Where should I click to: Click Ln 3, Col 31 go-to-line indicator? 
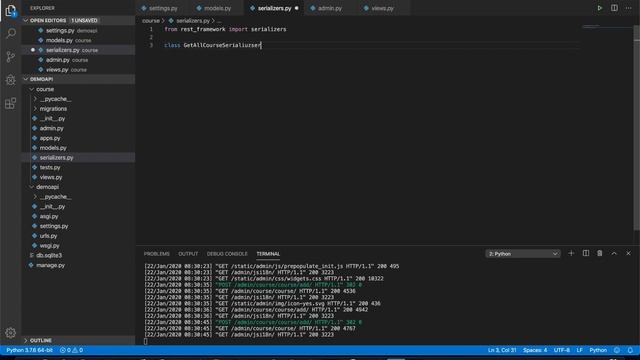click(502, 350)
